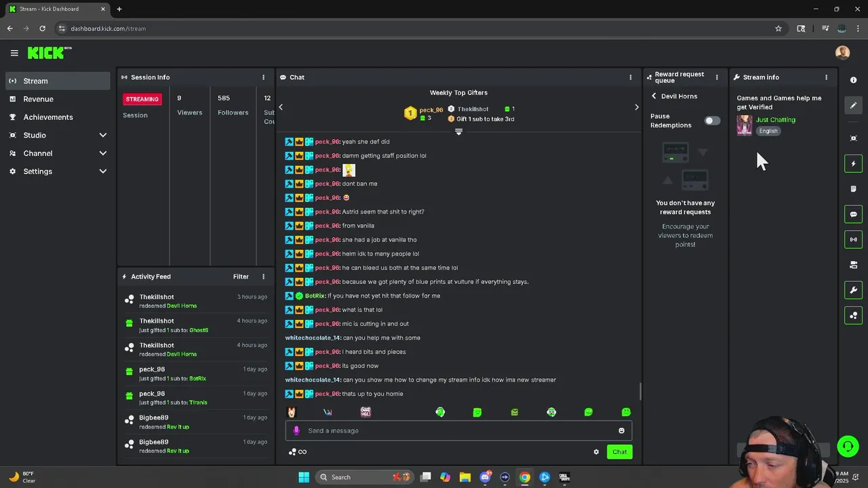868x488 pixels.
Task: Toggle the channel points widget icon in sidebar
Action: pos(853,315)
